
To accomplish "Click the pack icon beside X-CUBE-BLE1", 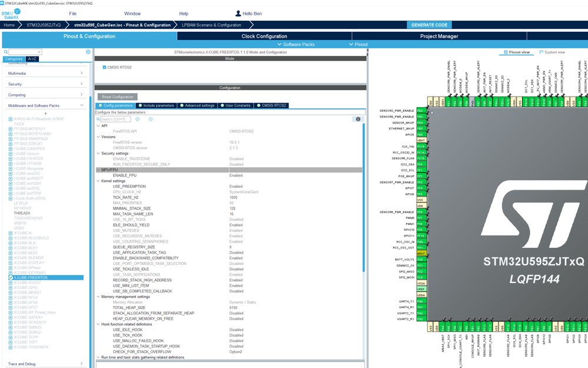I will [x=11, y=248].
